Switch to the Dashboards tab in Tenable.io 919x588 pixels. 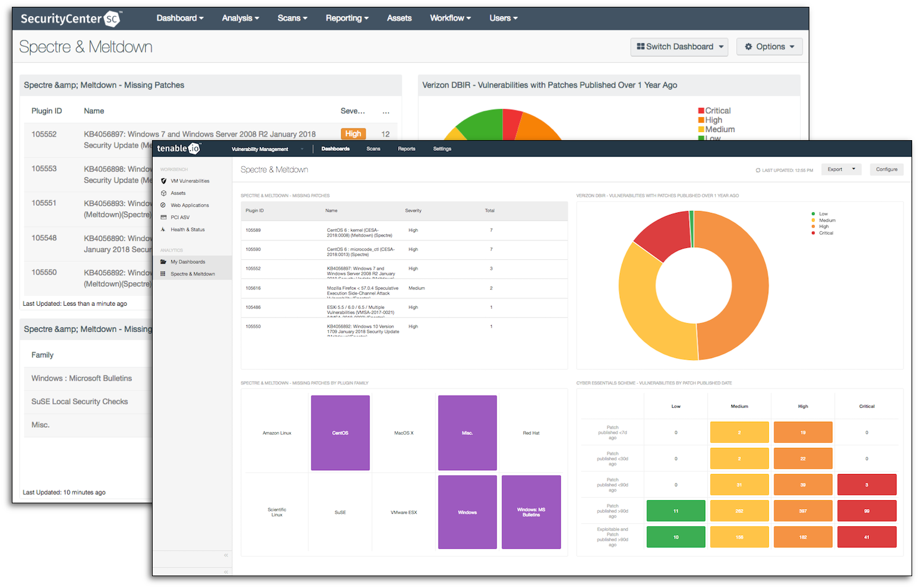click(x=335, y=149)
